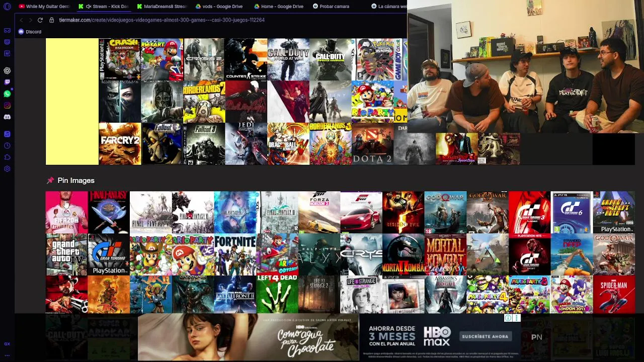The image size is (644, 362).
Task: Select the Dota 2 cover thumbnail
Action: 372,144
